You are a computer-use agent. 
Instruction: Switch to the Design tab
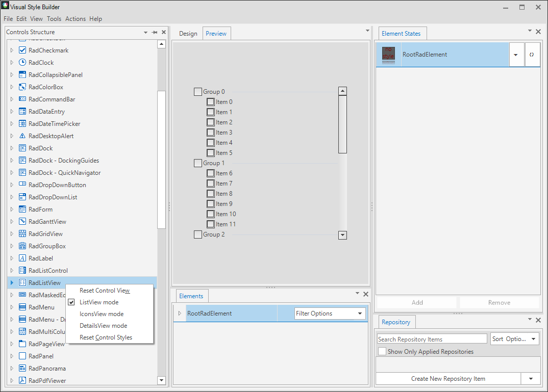tap(188, 34)
